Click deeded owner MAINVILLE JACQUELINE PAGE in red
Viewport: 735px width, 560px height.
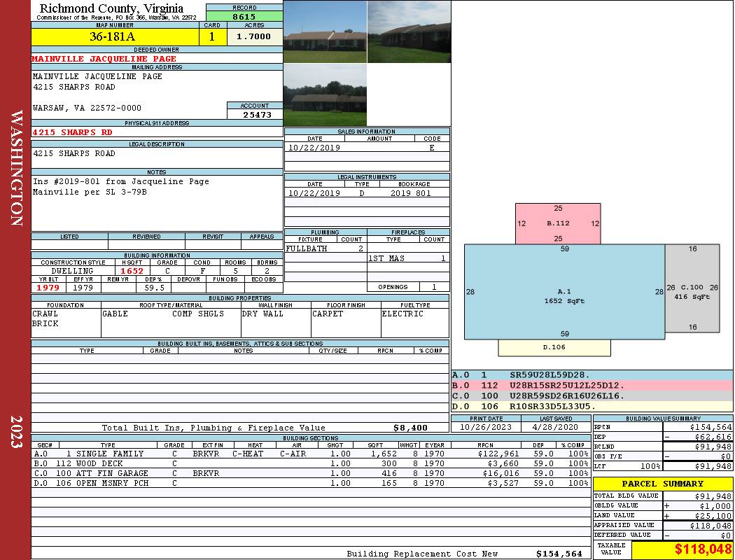click(x=104, y=59)
